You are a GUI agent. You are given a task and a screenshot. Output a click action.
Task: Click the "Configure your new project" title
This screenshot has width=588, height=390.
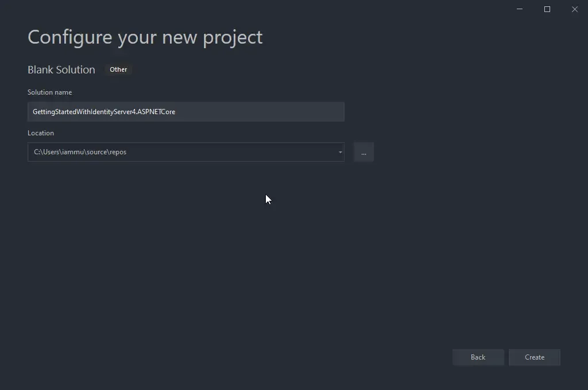coord(145,37)
